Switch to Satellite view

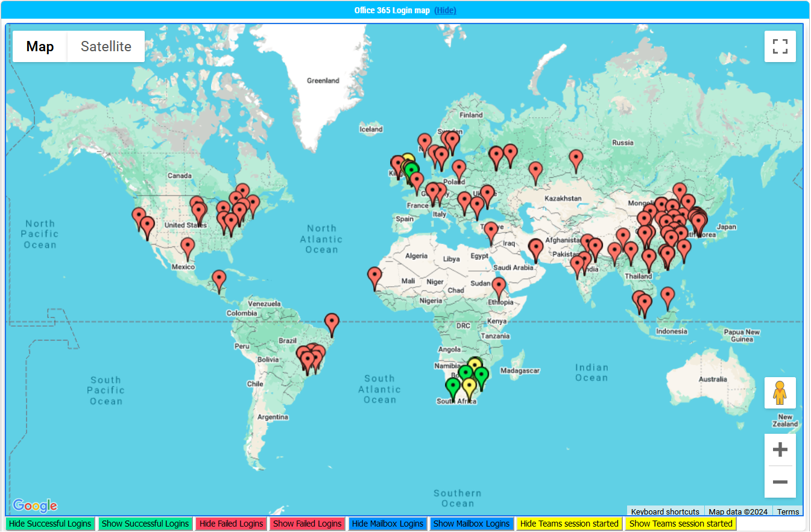pyautogui.click(x=106, y=46)
